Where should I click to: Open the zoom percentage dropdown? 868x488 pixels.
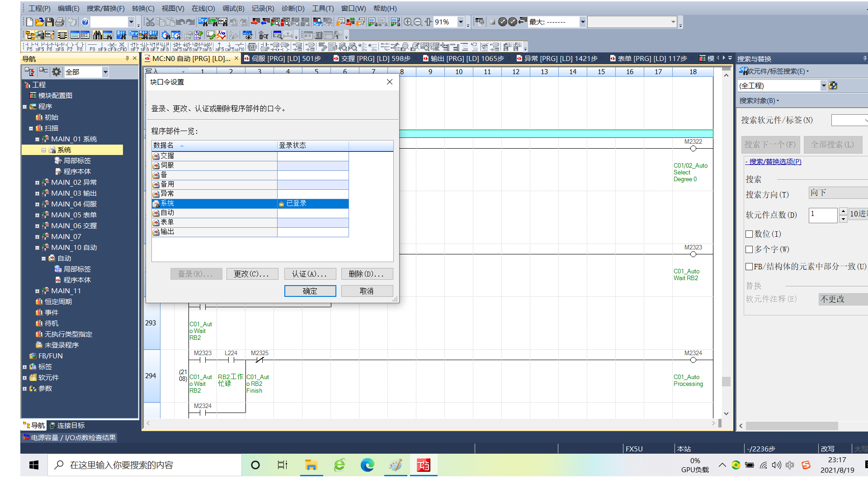click(461, 22)
